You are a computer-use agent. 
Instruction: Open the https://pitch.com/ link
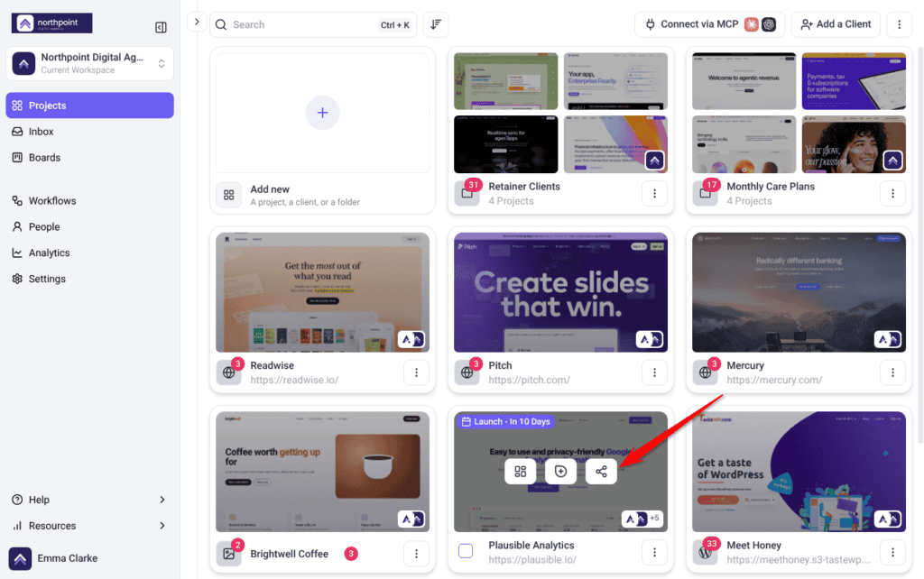[529, 380]
